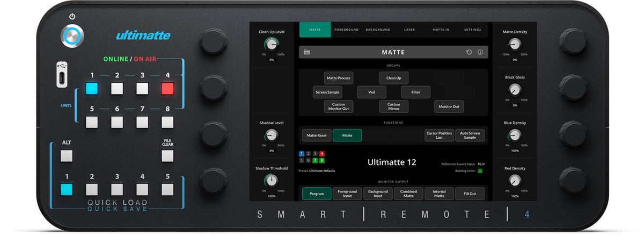The image size is (644, 235).
Task: Click the hardware knob beside Clean Up Level
Action: point(214,42)
